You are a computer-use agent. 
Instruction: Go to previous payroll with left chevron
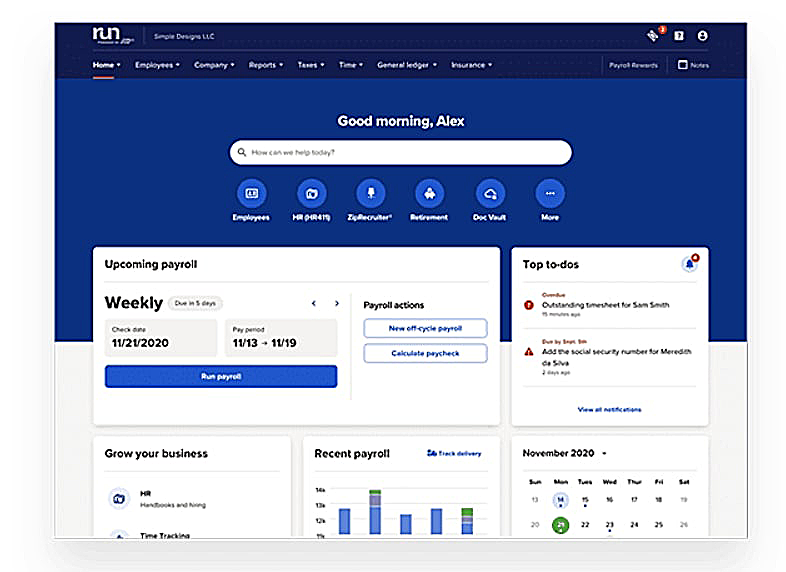pyautogui.click(x=314, y=303)
